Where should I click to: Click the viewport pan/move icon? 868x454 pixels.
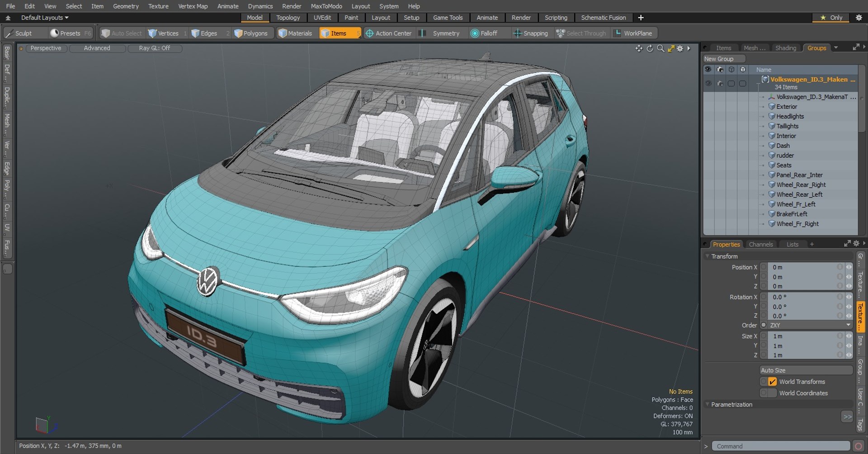[x=639, y=48]
